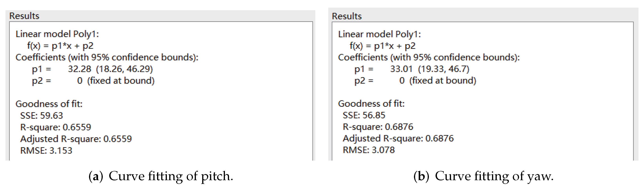
Task: Click the Results heading above the yaw panel
Action: click(x=347, y=16)
